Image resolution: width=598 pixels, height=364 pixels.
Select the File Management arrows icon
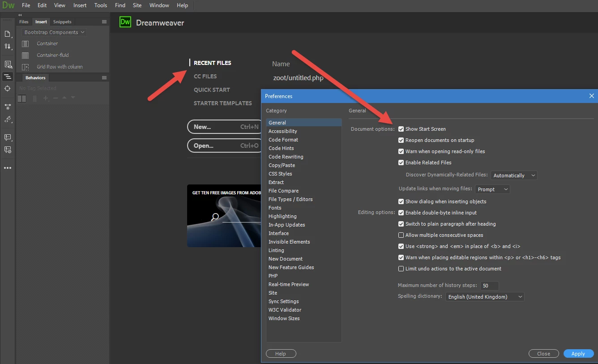8,46
